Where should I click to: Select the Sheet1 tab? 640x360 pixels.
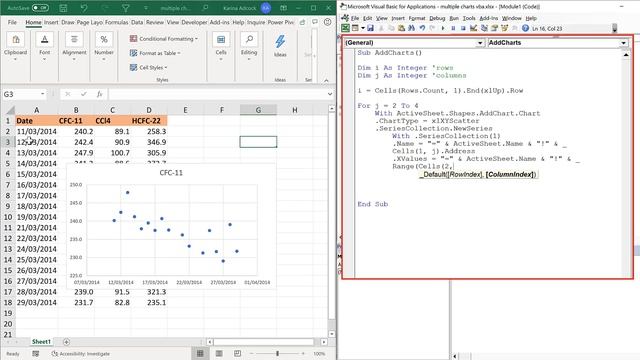41,342
